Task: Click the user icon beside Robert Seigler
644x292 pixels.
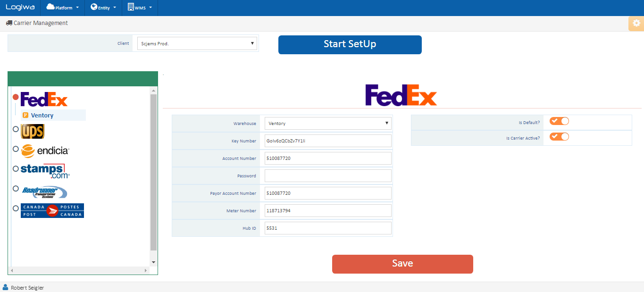Action: [6, 287]
